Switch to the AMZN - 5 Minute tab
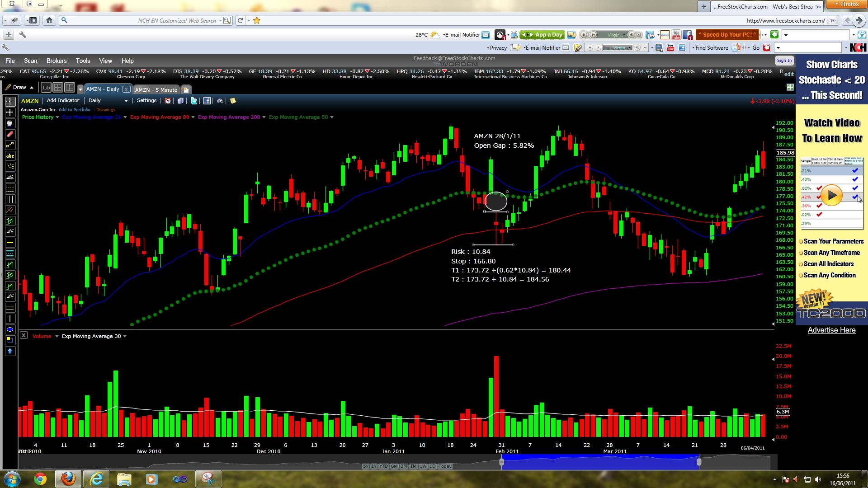Image resolution: width=868 pixels, height=488 pixels. click(156, 89)
